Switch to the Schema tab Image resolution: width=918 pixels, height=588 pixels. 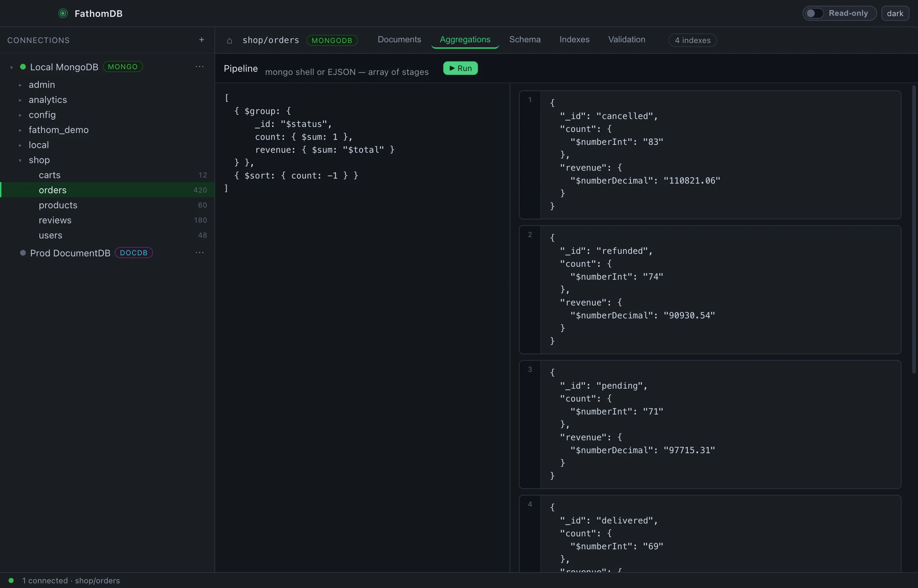(525, 40)
